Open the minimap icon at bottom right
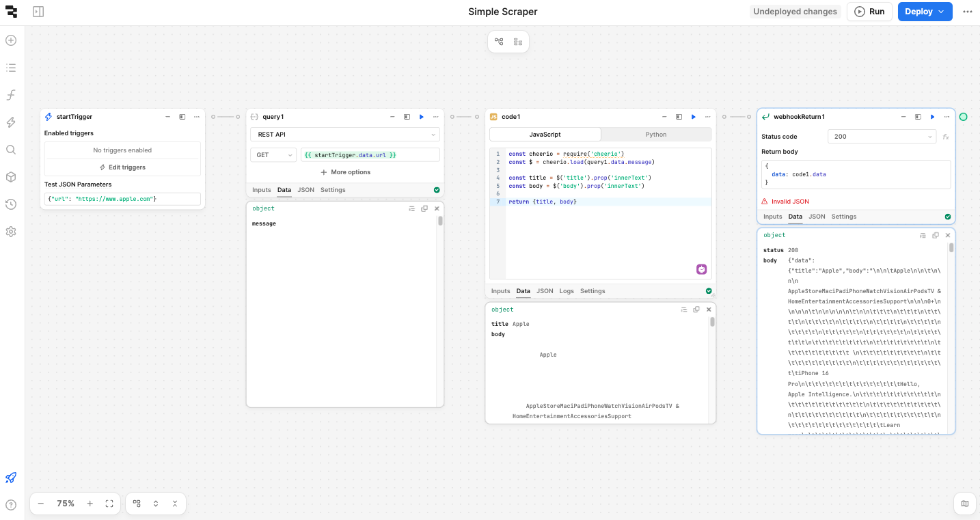980x520 pixels. tap(964, 504)
